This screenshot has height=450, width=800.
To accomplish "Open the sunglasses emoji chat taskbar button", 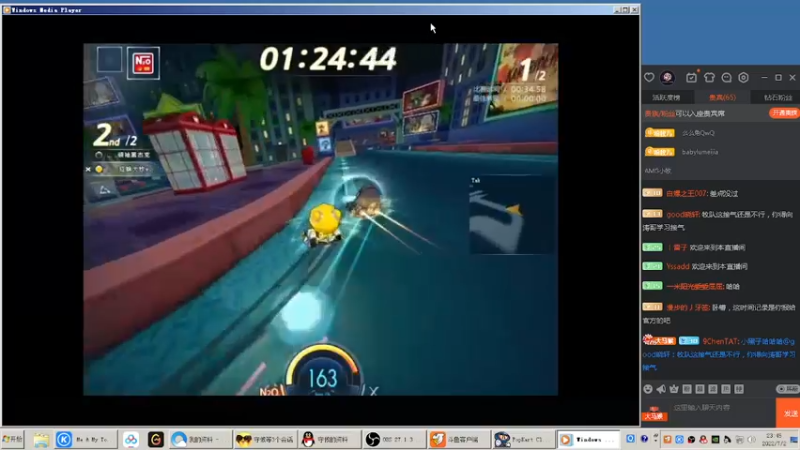I will [x=265, y=439].
